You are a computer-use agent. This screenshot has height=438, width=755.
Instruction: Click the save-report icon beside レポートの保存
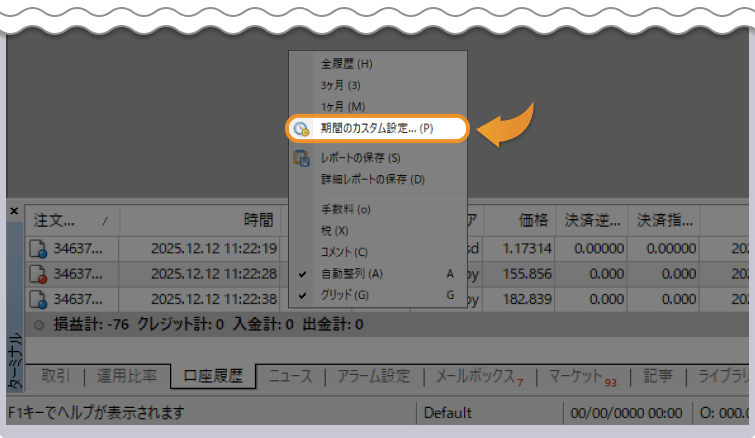[301, 158]
